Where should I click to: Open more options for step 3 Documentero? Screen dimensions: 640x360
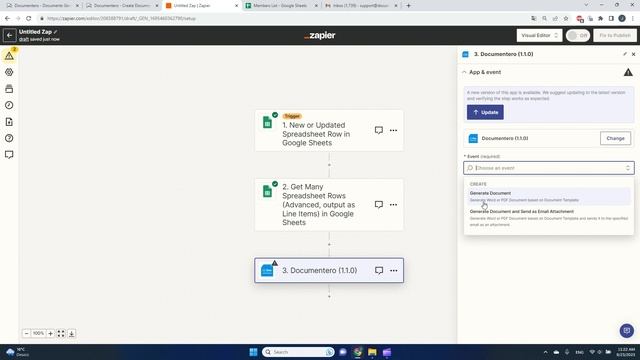(393, 271)
